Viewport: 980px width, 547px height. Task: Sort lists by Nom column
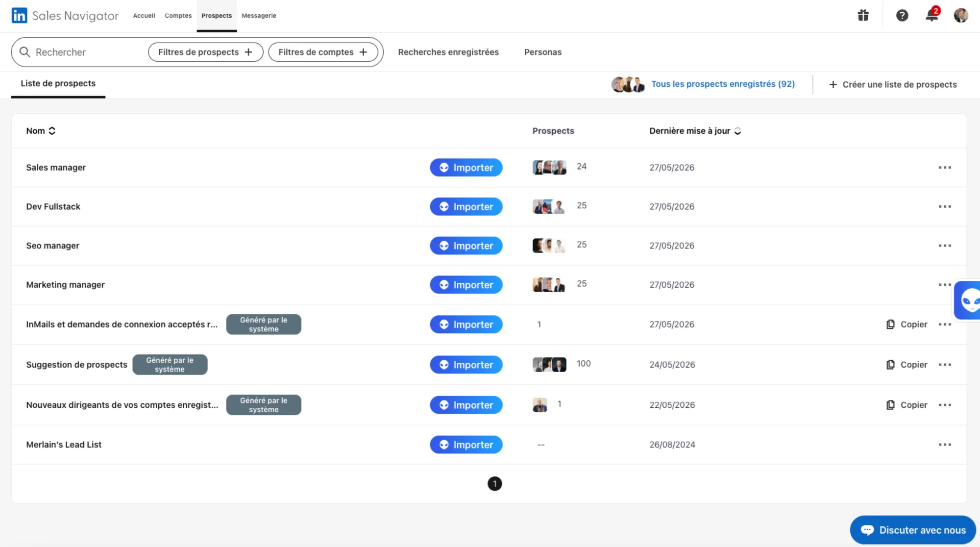(x=41, y=131)
